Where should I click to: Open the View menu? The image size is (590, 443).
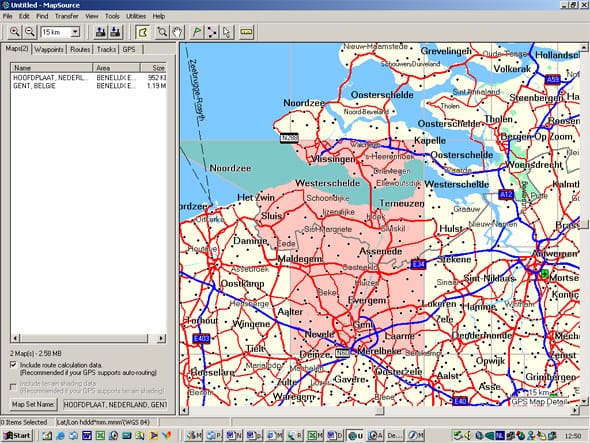[91, 16]
